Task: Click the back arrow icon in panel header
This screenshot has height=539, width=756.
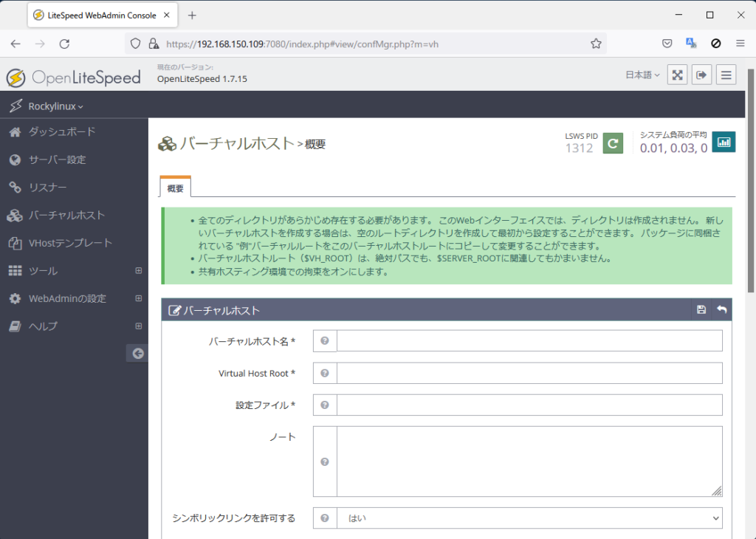Action: tap(721, 310)
